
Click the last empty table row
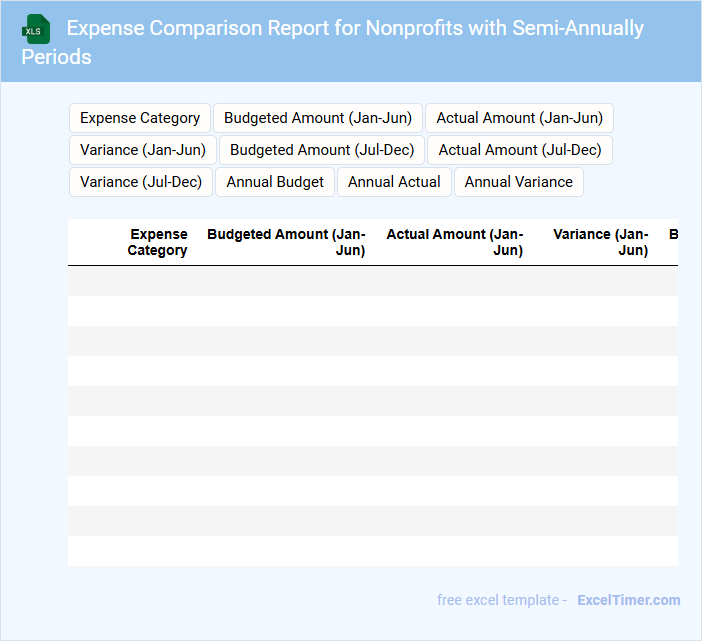tap(372, 551)
